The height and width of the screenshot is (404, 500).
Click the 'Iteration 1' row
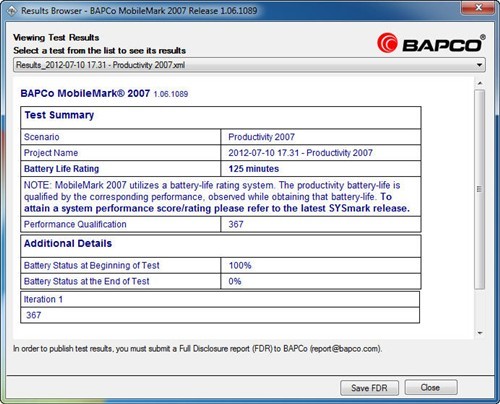pyautogui.click(x=220, y=299)
